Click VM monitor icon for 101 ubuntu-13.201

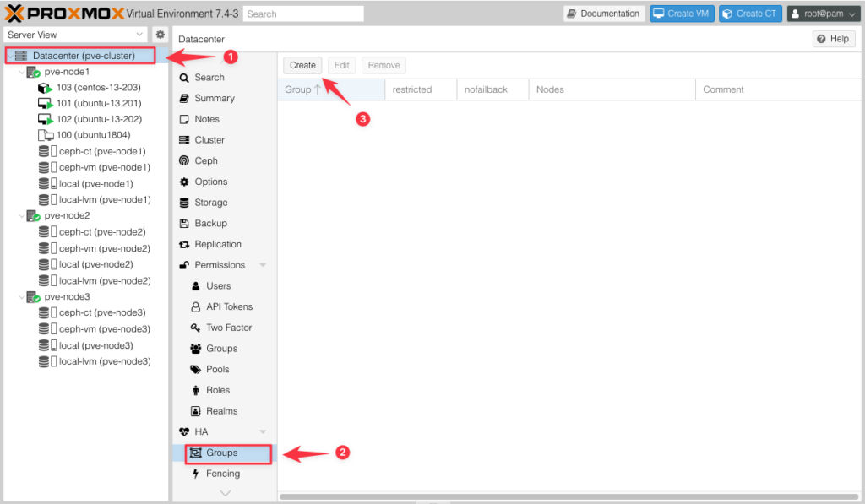(x=46, y=104)
